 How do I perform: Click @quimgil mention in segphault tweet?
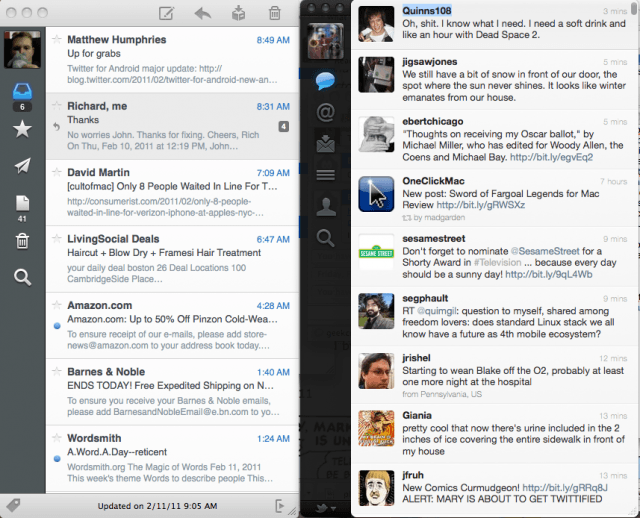point(436,311)
